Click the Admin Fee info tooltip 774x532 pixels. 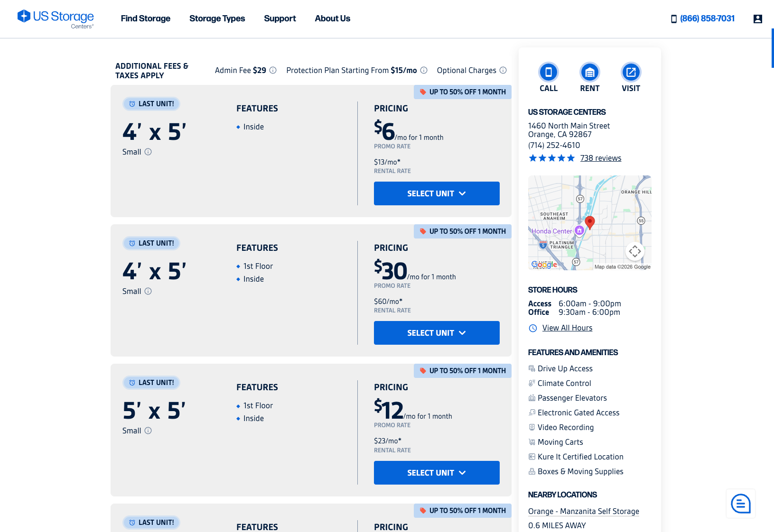[272, 70]
